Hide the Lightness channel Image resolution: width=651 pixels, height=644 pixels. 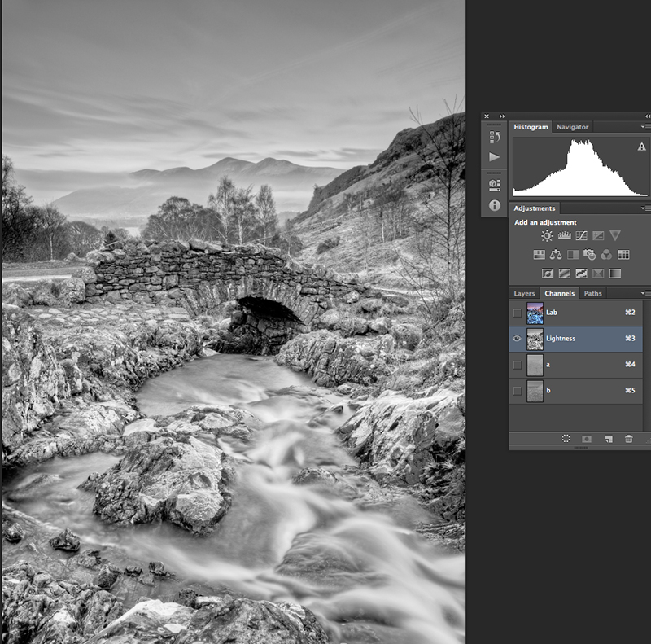point(517,339)
